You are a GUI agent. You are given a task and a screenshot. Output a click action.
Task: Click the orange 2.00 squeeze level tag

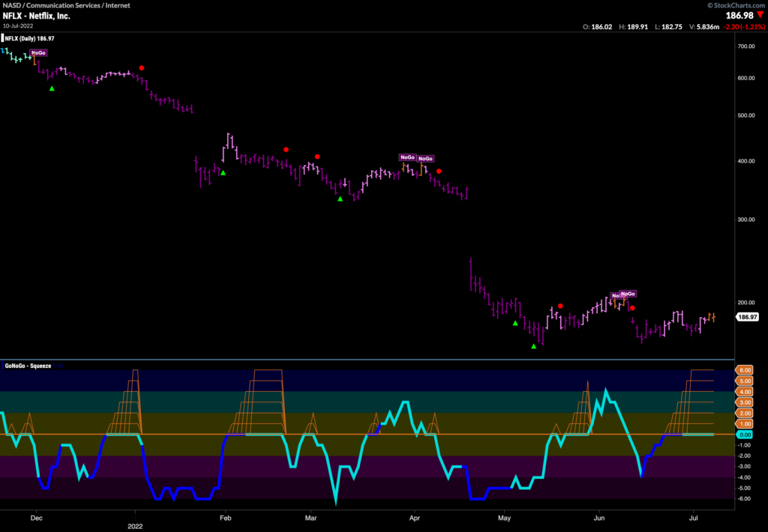click(744, 413)
